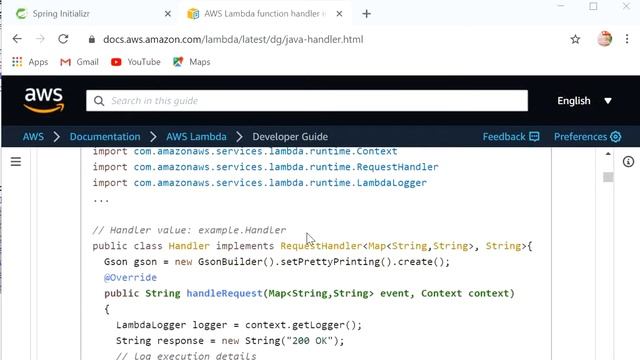The image size is (640, 360).
Task: Click the runtime.LambdaLogger import line
Action: coord(260,183)
